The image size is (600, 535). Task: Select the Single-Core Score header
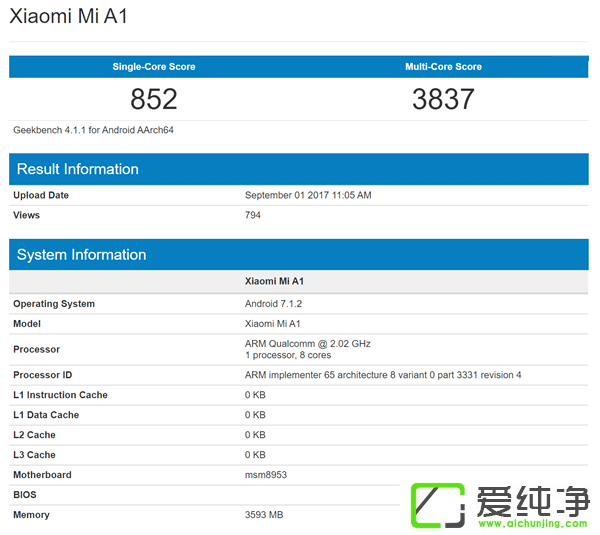154,67
